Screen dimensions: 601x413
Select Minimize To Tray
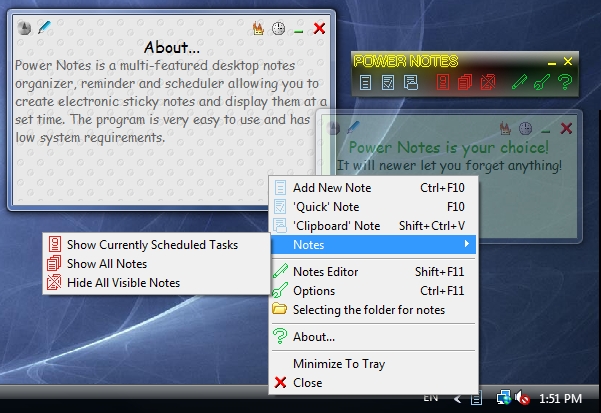374,364
